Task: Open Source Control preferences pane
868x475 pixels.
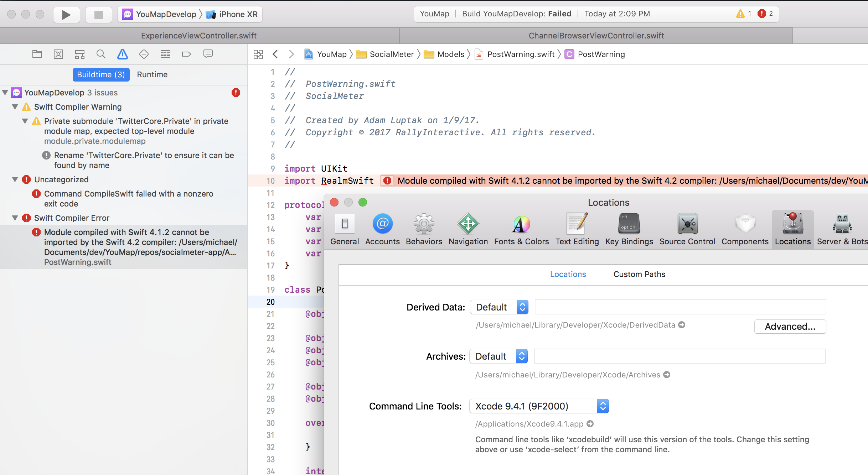Action: [x=687, y=230]
